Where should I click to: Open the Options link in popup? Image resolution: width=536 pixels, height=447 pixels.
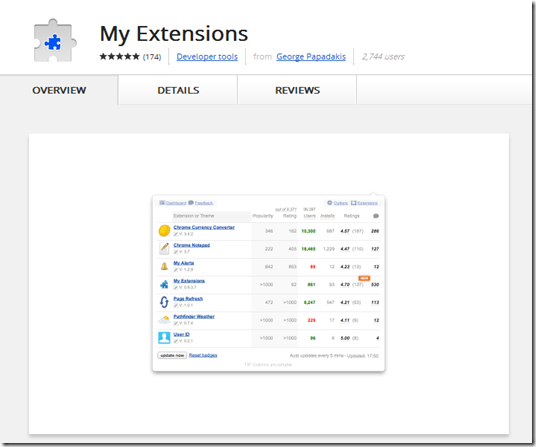pyautogui.click(x=340, y=203)
